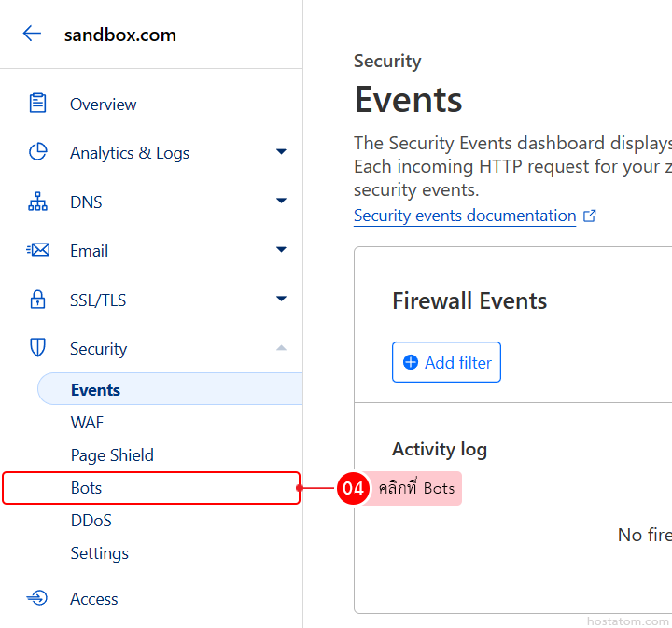The height and width of the screenshot is (628, 672).
Task: Click the Add filter button
Action: click(x=446, y=362)
